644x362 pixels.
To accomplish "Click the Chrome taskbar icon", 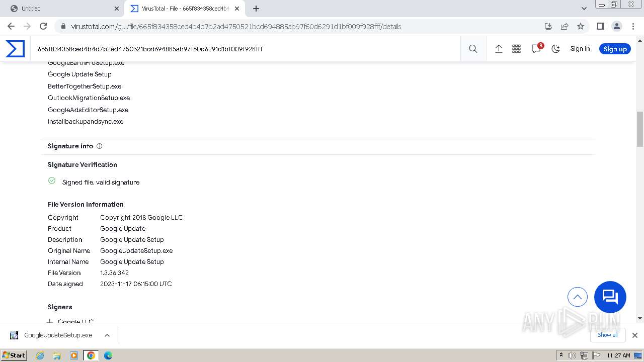I will [91, 355].
